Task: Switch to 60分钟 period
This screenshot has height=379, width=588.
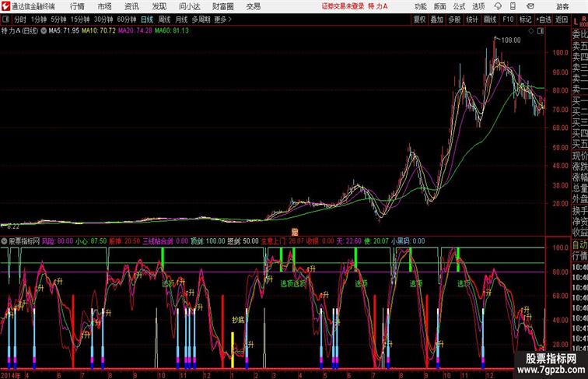Action: pyautogui.click(x=127, y=19)
